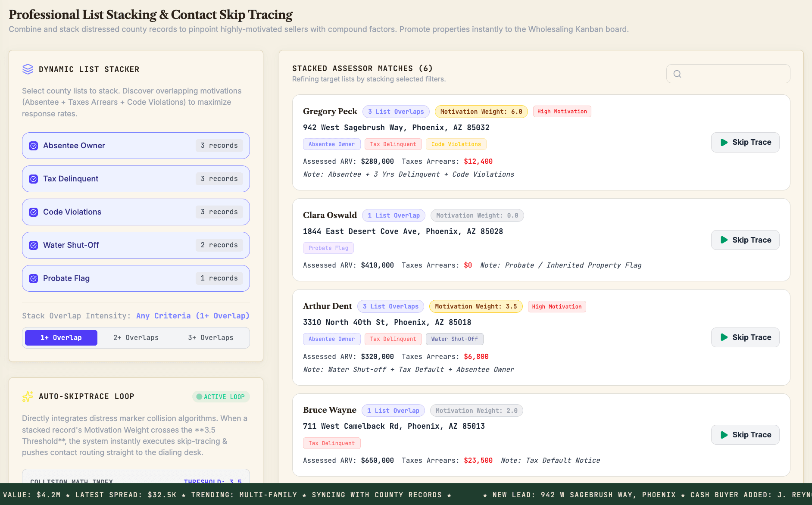Click the Any Criteria (1+ Overlap) label
This screenshot has width=812, height=505.
click(193, 316)
